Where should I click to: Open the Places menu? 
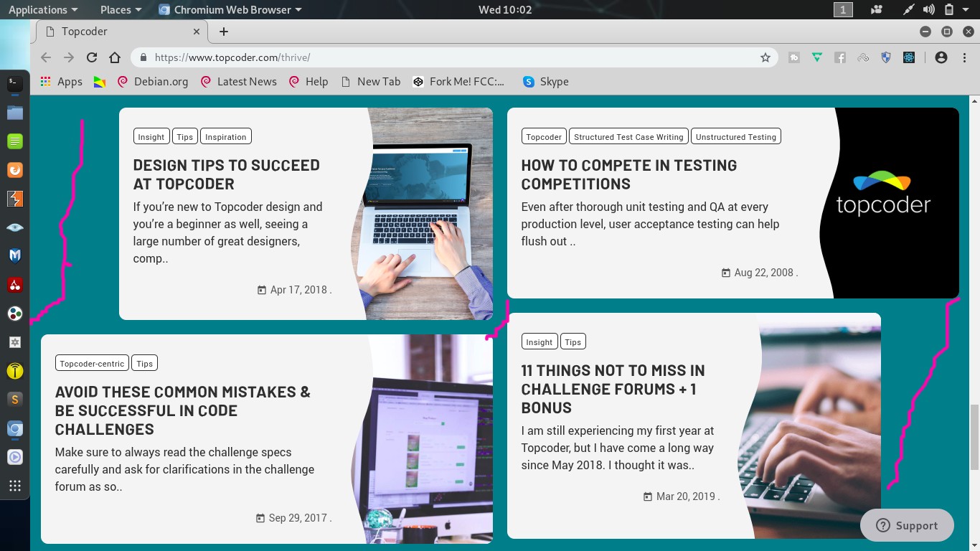point(121,9)
